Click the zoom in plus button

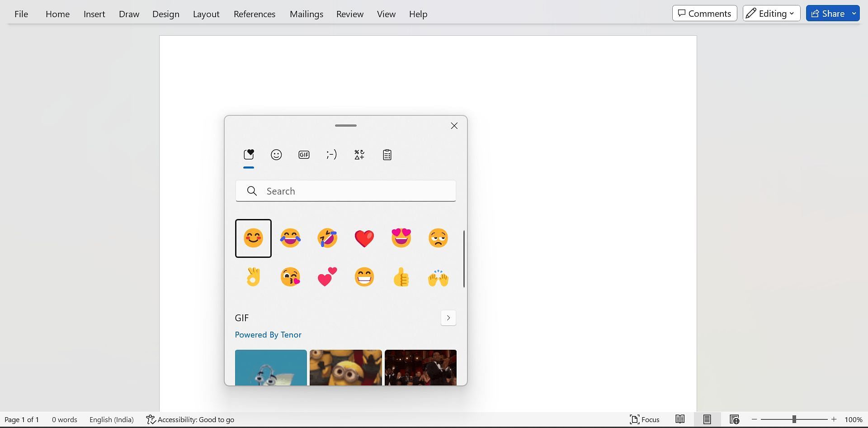[834, 419]
